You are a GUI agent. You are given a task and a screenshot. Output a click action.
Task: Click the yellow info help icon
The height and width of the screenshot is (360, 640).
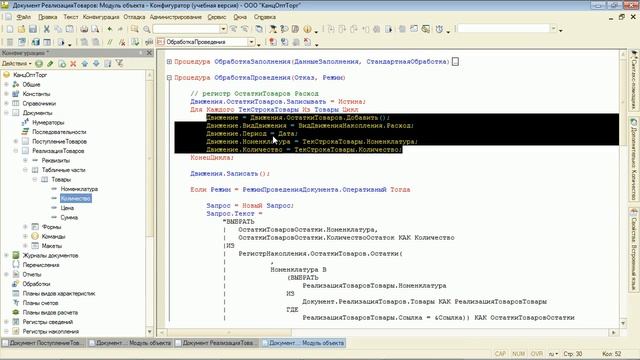pyautogui.click(x=307, y=29)
